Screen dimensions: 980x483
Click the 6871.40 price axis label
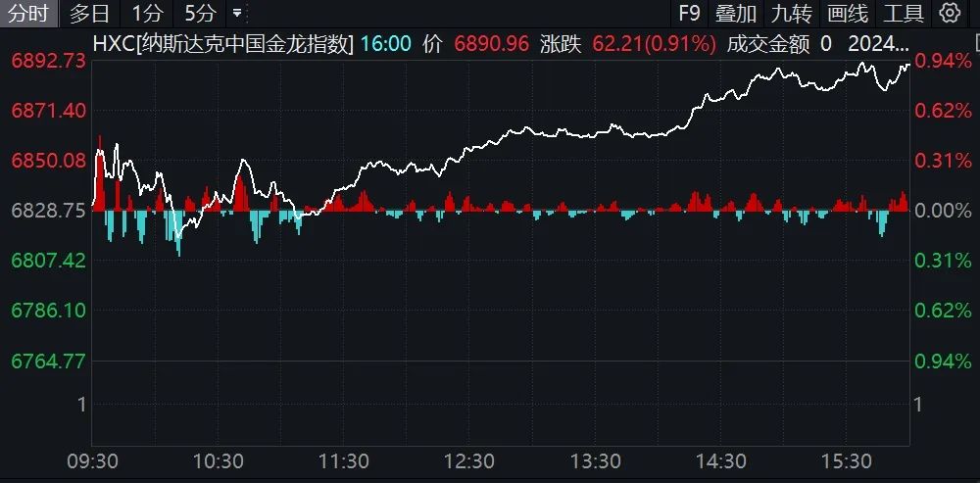[x=48, y=111]
